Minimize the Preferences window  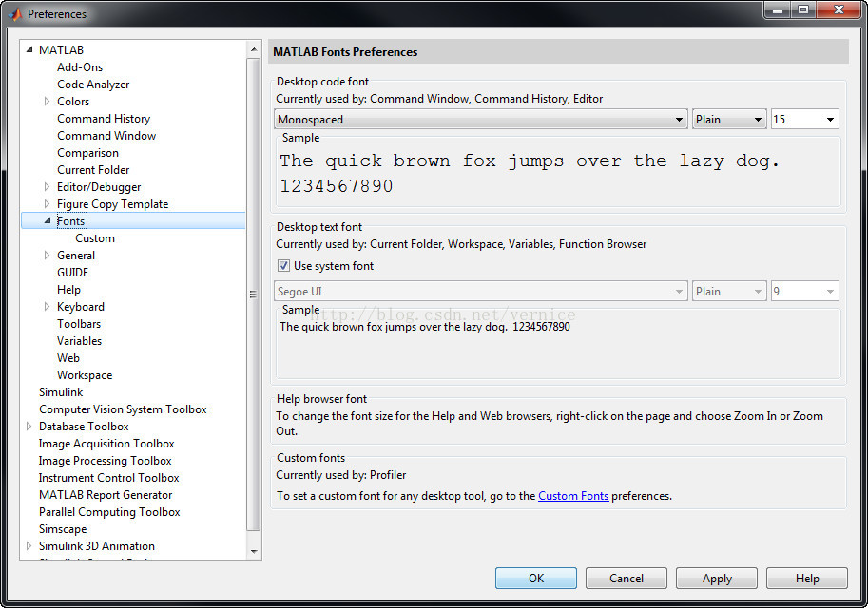(778, 9)
